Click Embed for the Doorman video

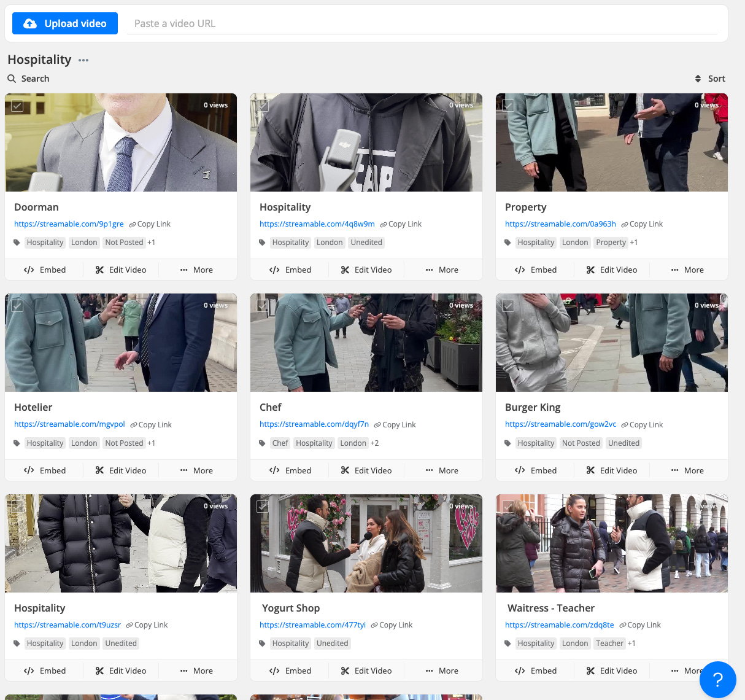[45, 270]
